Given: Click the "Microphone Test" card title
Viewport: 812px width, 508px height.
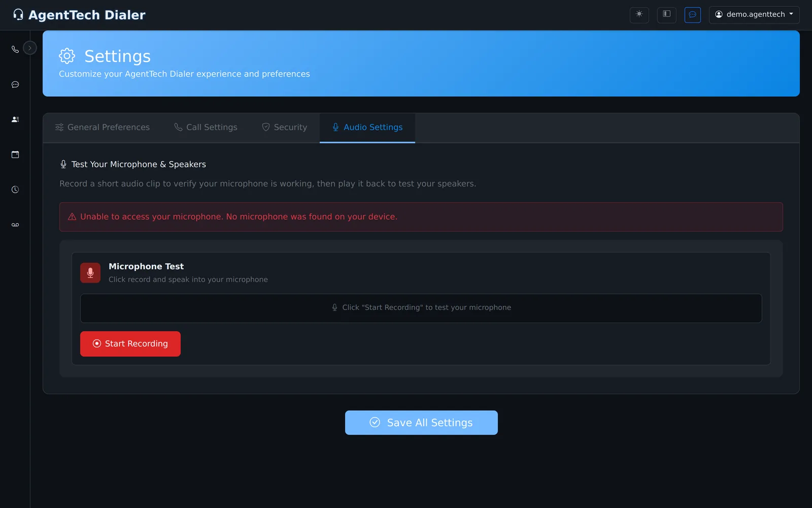Looking at the screenshot, I should 146,267.
